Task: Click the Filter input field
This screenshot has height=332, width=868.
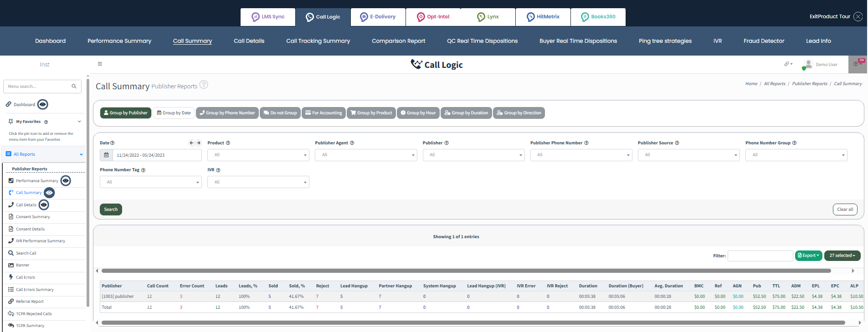Action: [760, 256]
